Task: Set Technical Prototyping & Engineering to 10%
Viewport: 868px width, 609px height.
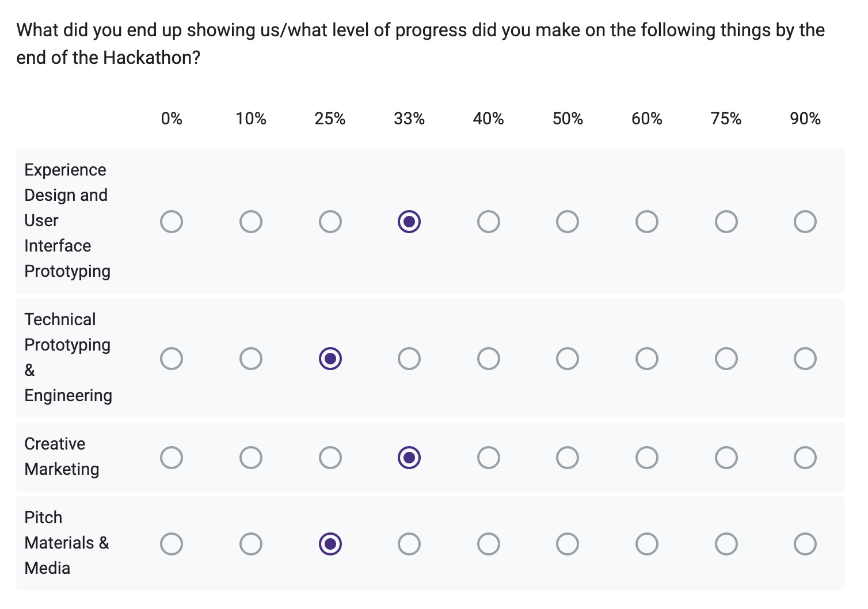Action: tap(251, 359)
